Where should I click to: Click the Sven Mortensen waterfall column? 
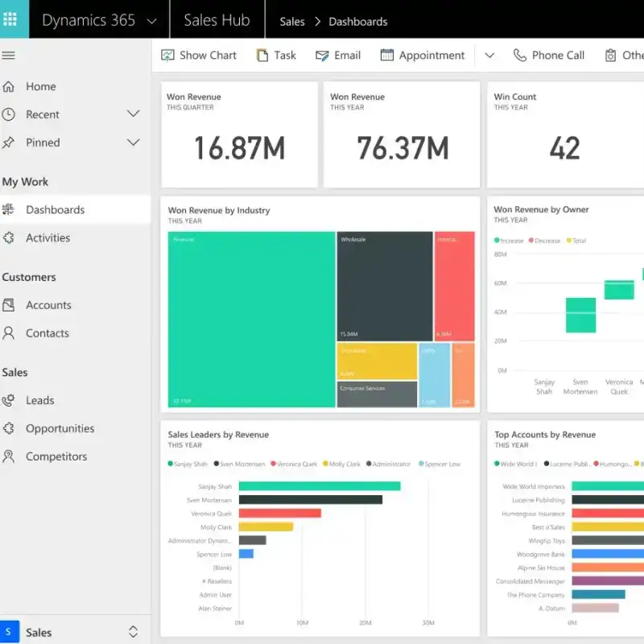tap(580, 315)
